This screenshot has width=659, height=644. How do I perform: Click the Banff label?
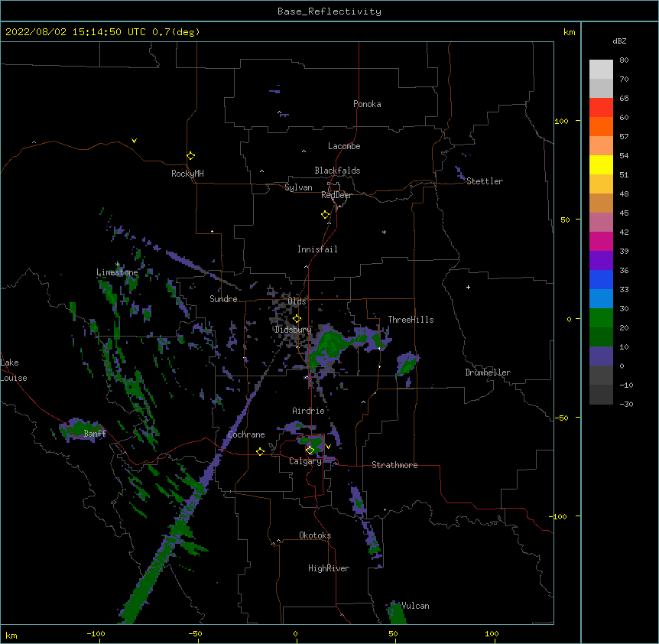coord(95,434)
